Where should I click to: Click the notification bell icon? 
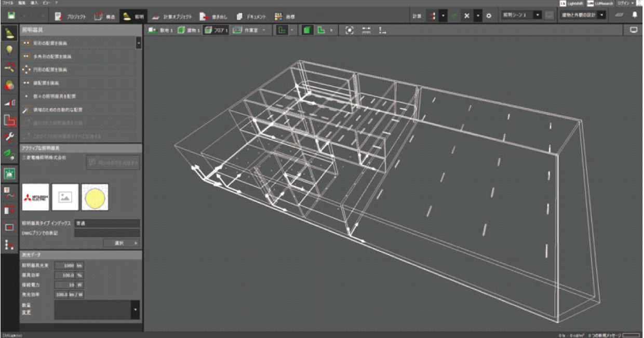(634, 16)
